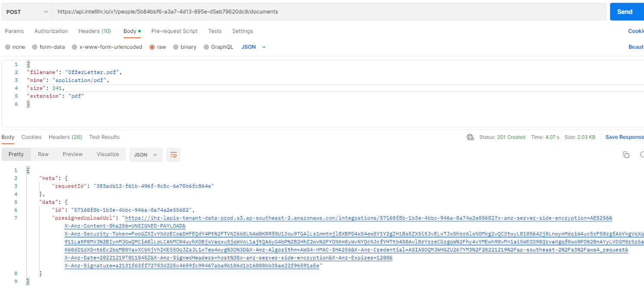This screenshot has width=644, height=305.
Task: Select x-www-form-urlencoded body type
Action: coord(107,47)
